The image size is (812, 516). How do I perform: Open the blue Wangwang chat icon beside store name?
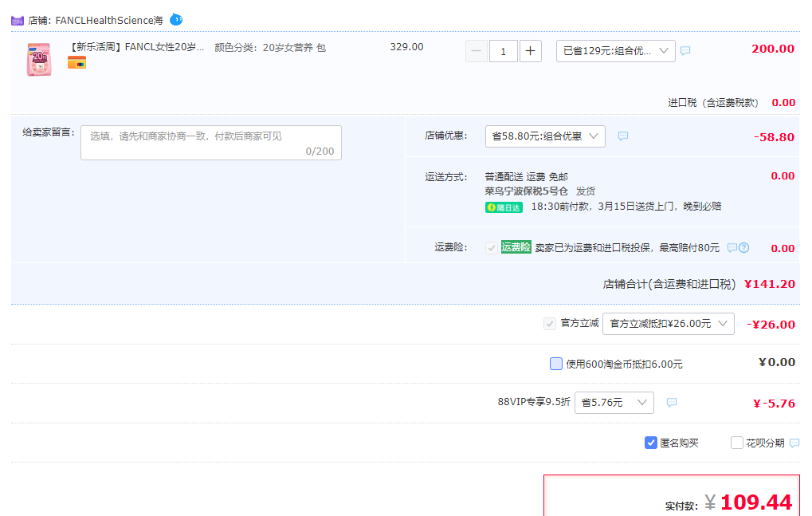point(176,20)
